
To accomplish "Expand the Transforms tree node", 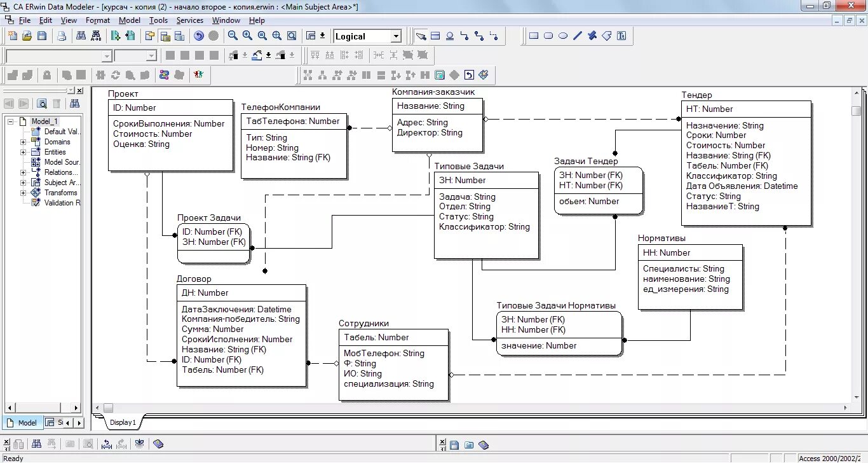I will click(x=24, y=193).
